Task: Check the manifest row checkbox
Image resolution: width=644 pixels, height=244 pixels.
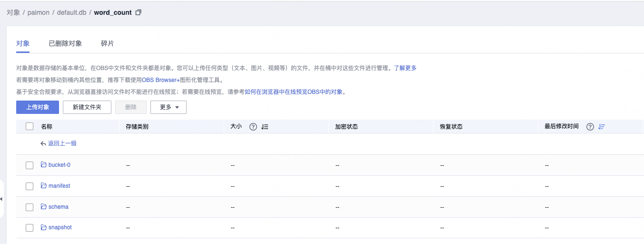Action: [x=30, y=186]
